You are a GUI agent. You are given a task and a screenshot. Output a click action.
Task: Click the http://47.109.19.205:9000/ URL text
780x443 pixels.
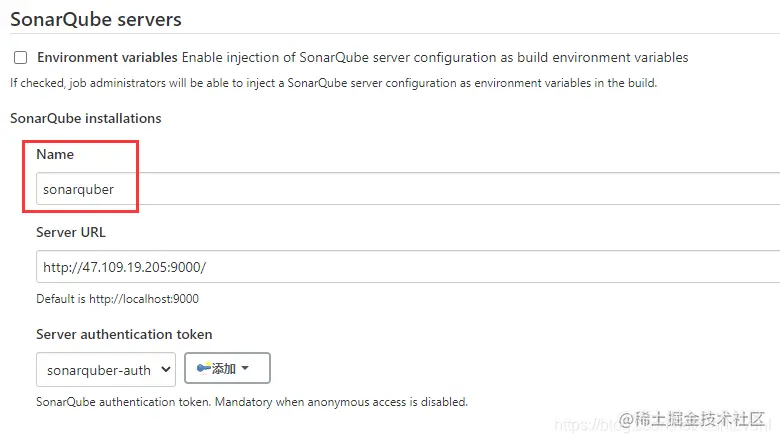click(x=124, y=267)
